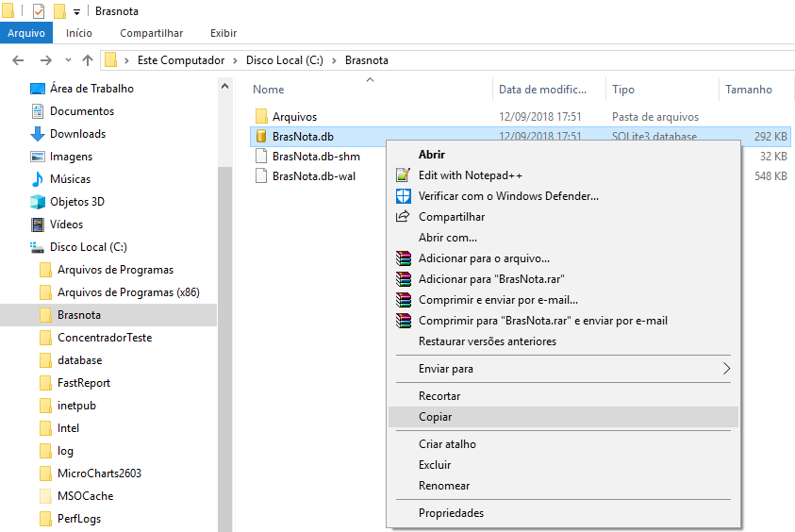The height and width of the screenshot is (532, 795).
Task: Click the BrasNota.db-shm file icon
Action: [261, 156]
